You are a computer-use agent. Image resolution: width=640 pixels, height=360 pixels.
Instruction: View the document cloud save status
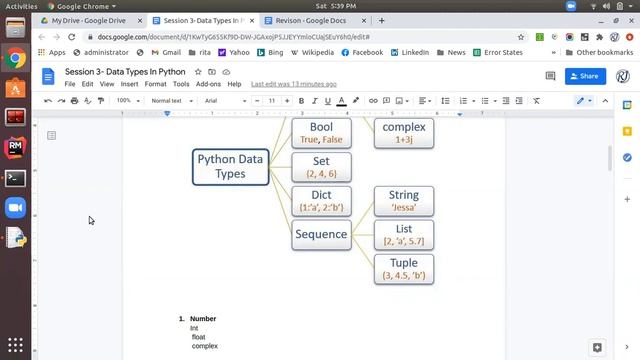(226, 72)
